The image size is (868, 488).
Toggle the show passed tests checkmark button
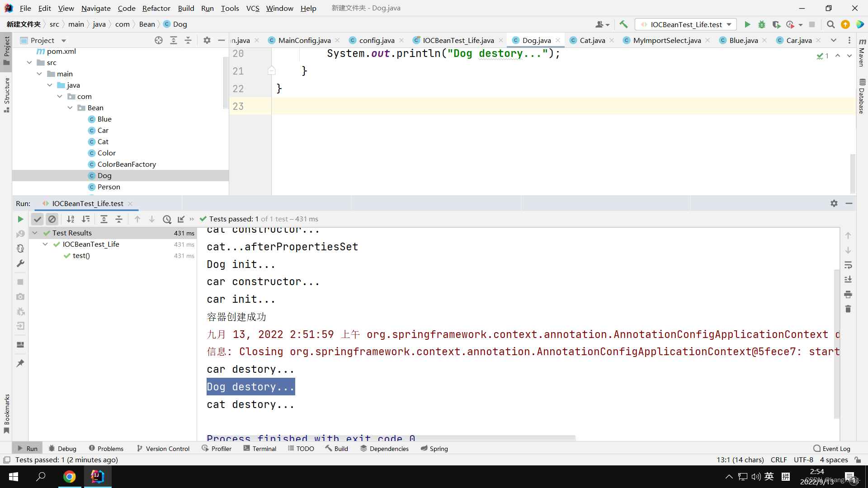pyautogui.click(x=38, y=219)
